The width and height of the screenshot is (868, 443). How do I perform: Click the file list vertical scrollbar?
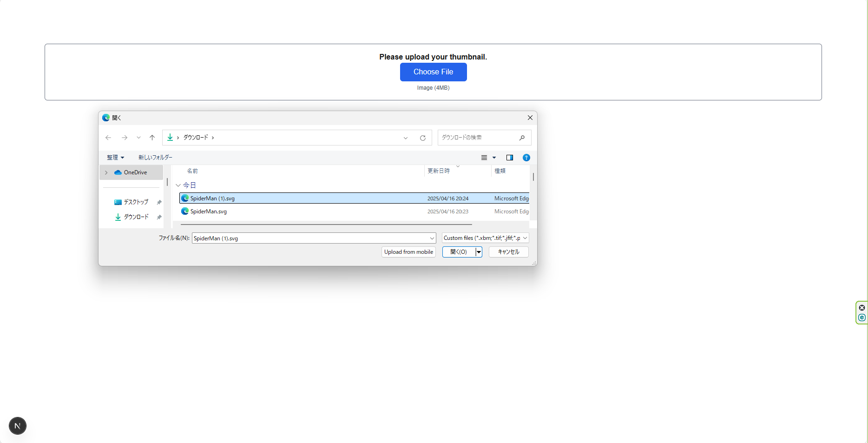coord(533,177)
